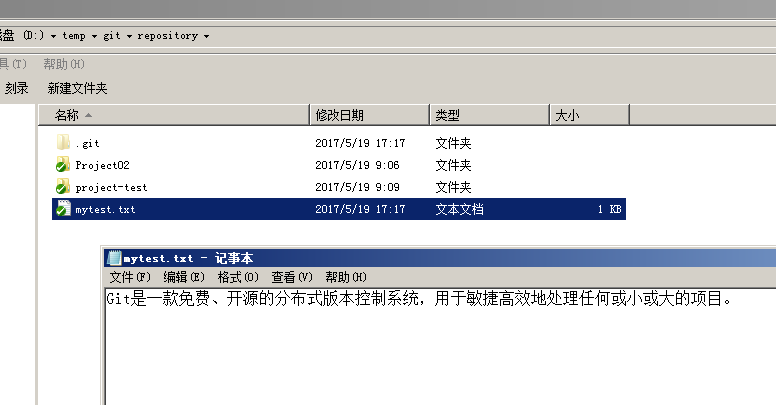Sort by the 修改日期 column header

pyautogui.click(x=369, y=115)
